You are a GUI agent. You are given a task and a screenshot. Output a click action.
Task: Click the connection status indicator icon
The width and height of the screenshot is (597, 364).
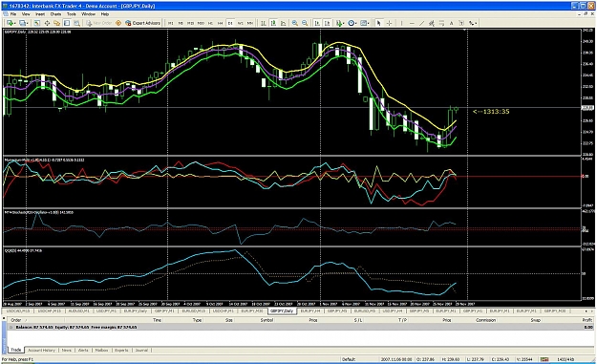[x=544, y=359]
